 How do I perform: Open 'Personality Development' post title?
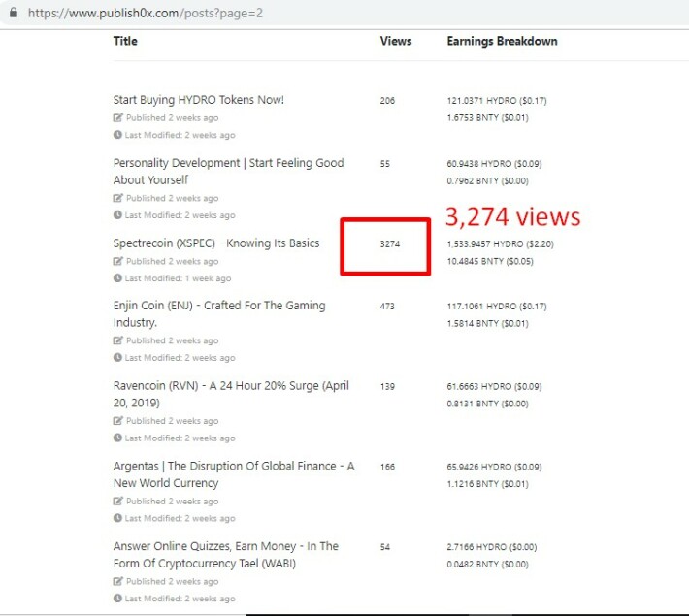pyautogui.click(x=228, y=172)
